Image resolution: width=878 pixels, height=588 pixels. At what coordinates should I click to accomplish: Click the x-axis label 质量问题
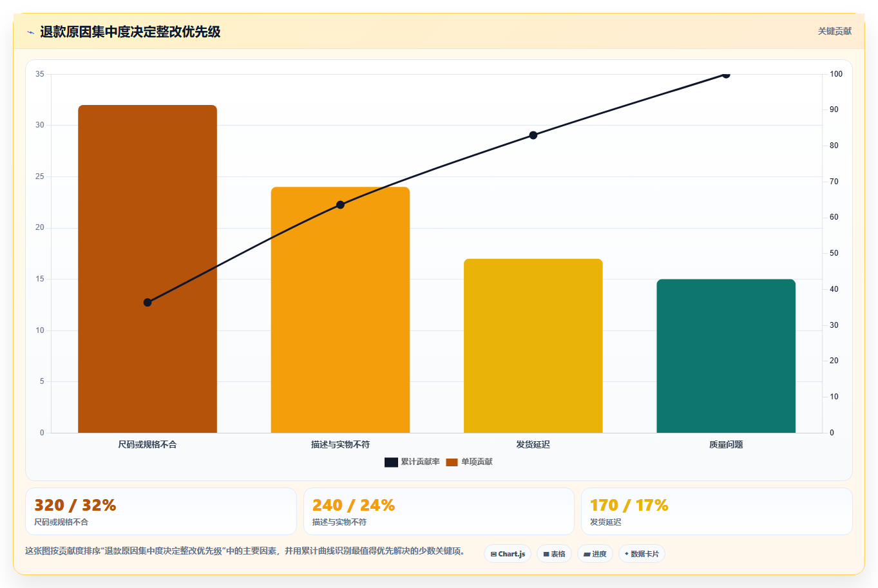point(726,444)
